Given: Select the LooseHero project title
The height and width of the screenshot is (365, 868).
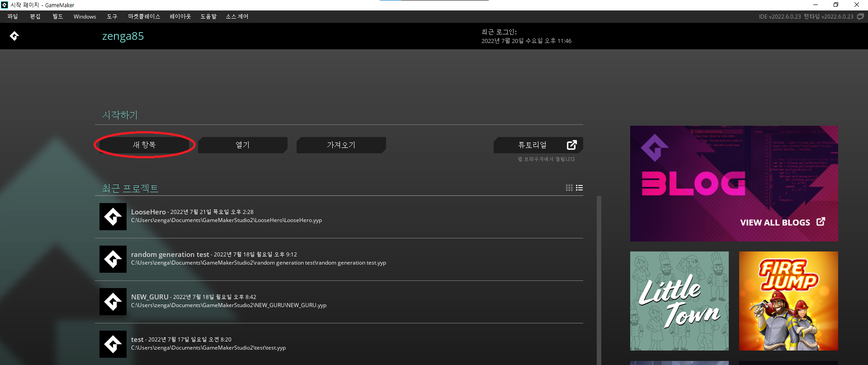Looking at the screenshot, I should tap(148, 212).
